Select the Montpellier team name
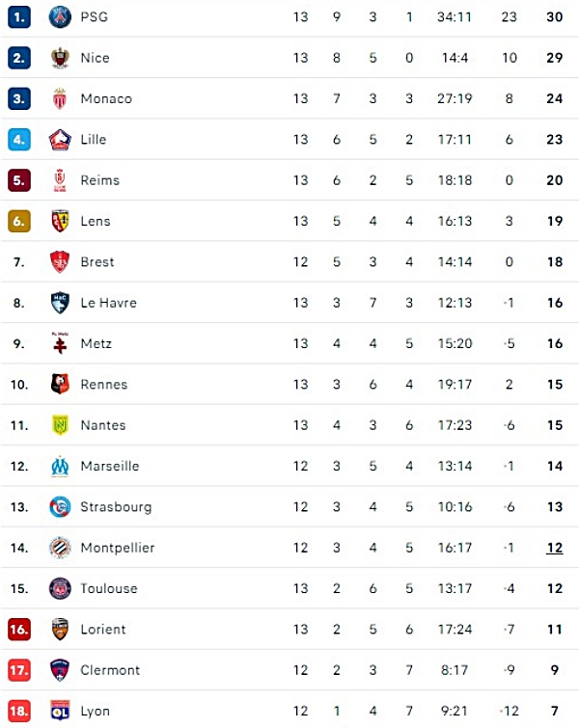 pos(118,548)
